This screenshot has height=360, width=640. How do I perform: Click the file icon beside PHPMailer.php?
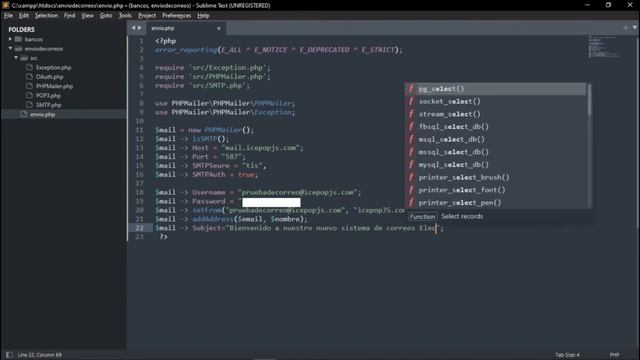click(x=29, y=86)
